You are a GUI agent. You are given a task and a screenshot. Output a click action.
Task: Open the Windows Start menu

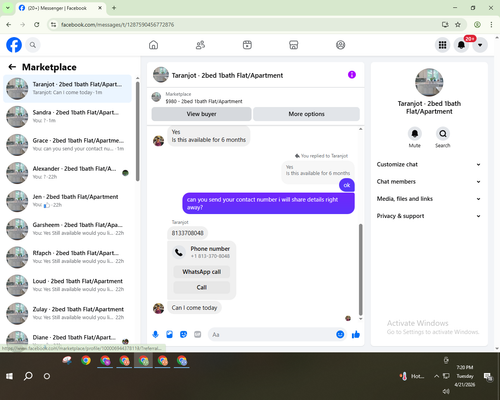pos(9,376)
